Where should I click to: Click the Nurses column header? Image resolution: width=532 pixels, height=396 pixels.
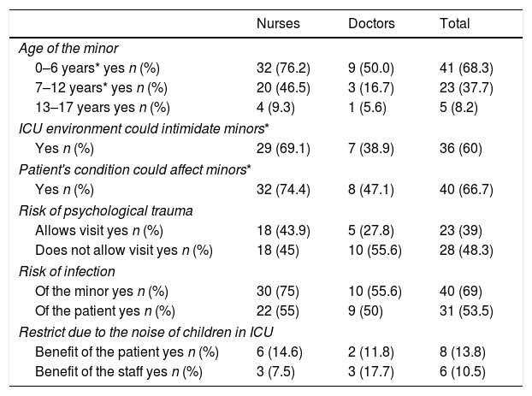coord(278,24)
